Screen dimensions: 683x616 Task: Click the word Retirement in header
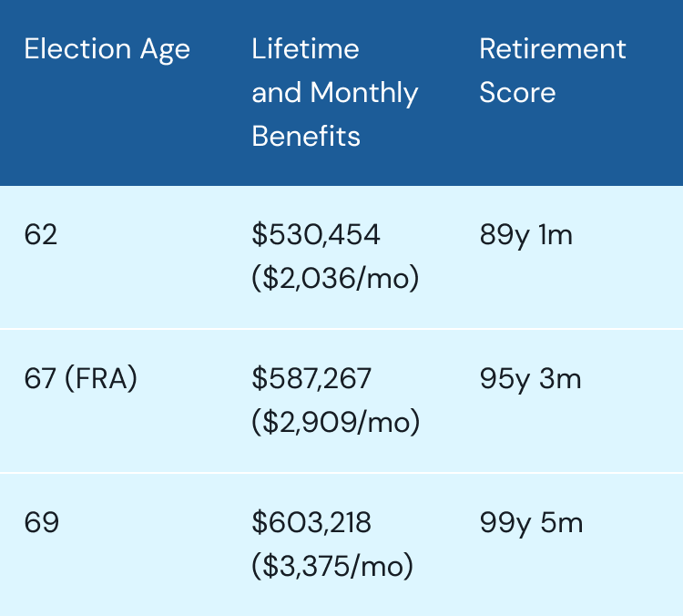(553, 49)
